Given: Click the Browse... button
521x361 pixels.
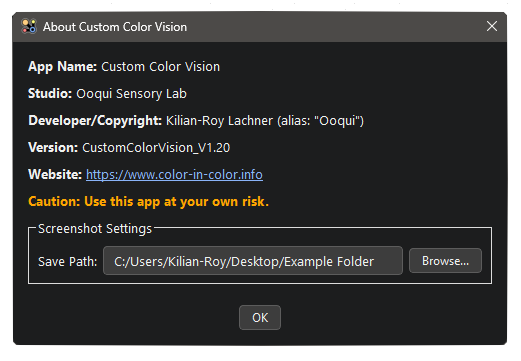Looking at the screenshot, I should click(445, 261).
